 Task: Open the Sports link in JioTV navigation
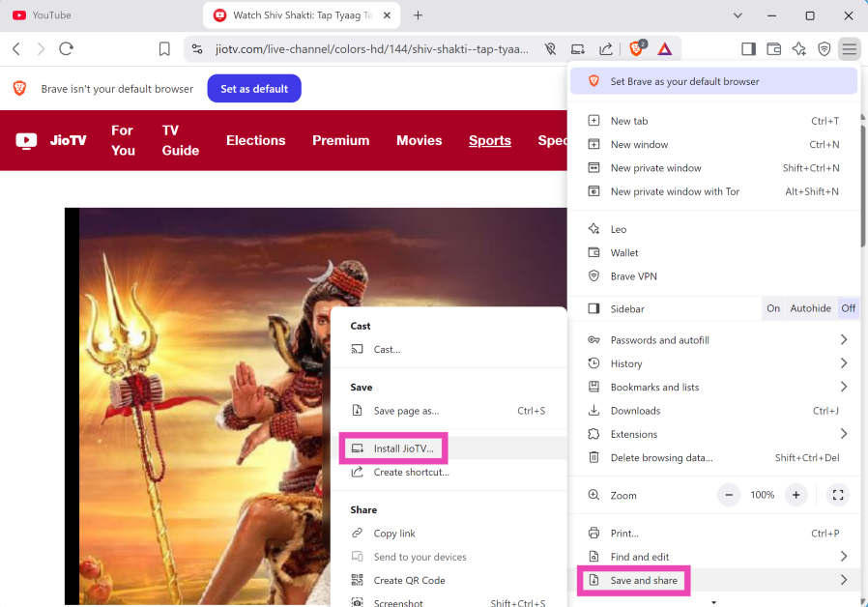pos(490,140)
